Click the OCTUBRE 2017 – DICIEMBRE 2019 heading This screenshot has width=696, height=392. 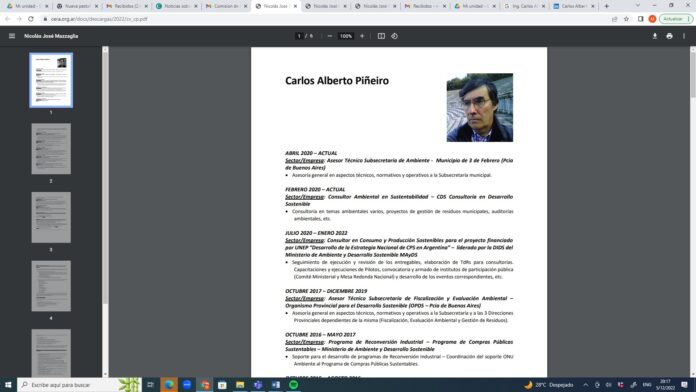[x=326, y=291]
